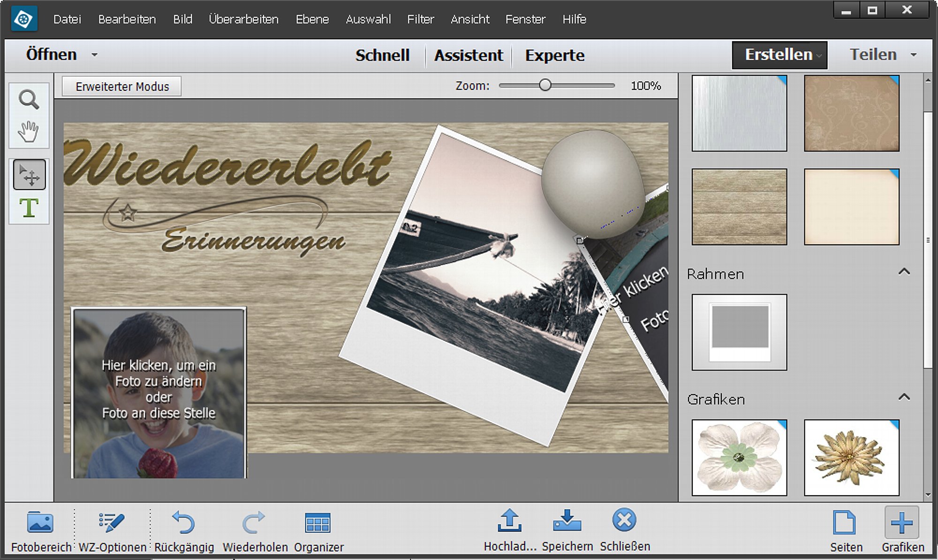Select the Zoom magnifier tool
The image size is (938, 560).
(x=29, y=99)
